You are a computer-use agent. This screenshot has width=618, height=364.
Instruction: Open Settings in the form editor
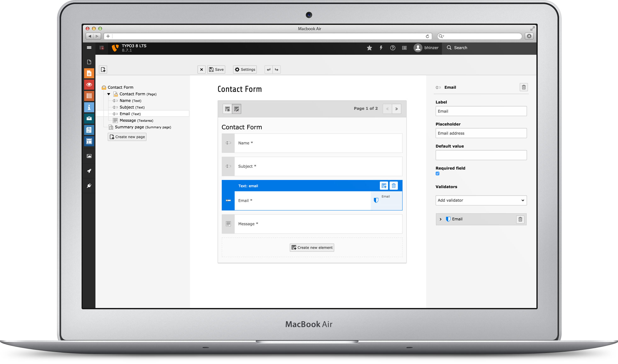pyautogui.click(x=245, y=70)
